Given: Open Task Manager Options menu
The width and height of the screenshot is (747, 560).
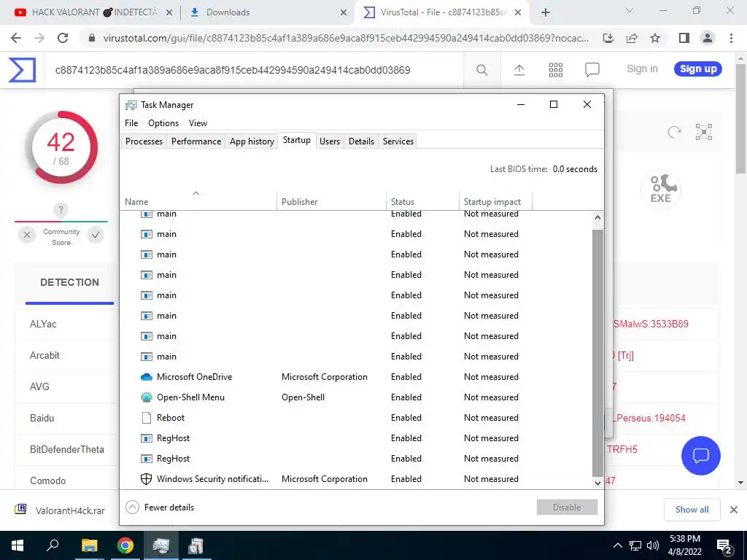Looking at the screenshot, I should point(163,122).
